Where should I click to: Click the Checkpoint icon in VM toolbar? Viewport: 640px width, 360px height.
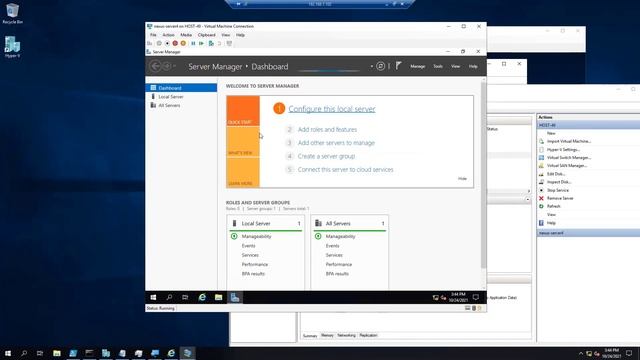[x=211, y=43]
